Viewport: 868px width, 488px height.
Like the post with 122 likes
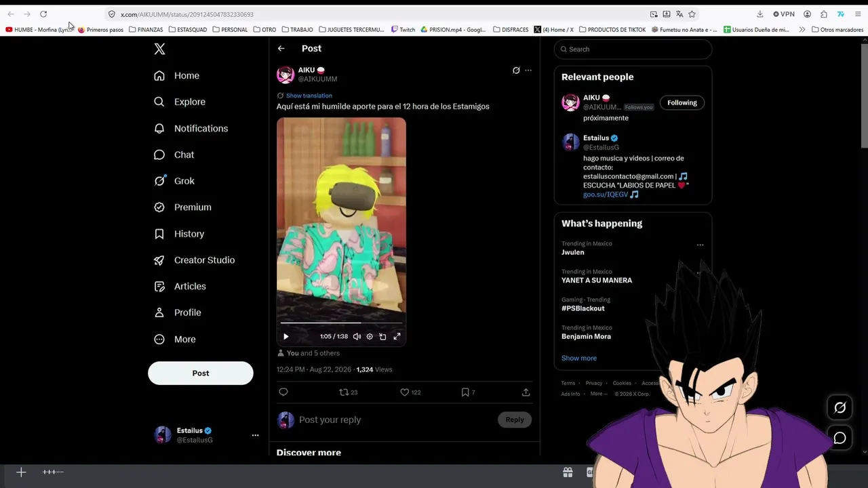(410, 392)
